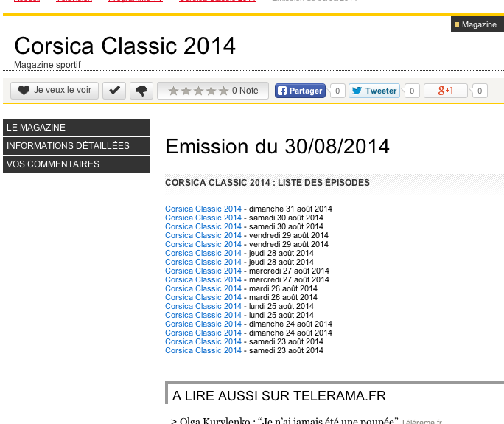This screenshot has width=504, height=424.
Task: Rate the show five stars
Action: pos(223,91)
